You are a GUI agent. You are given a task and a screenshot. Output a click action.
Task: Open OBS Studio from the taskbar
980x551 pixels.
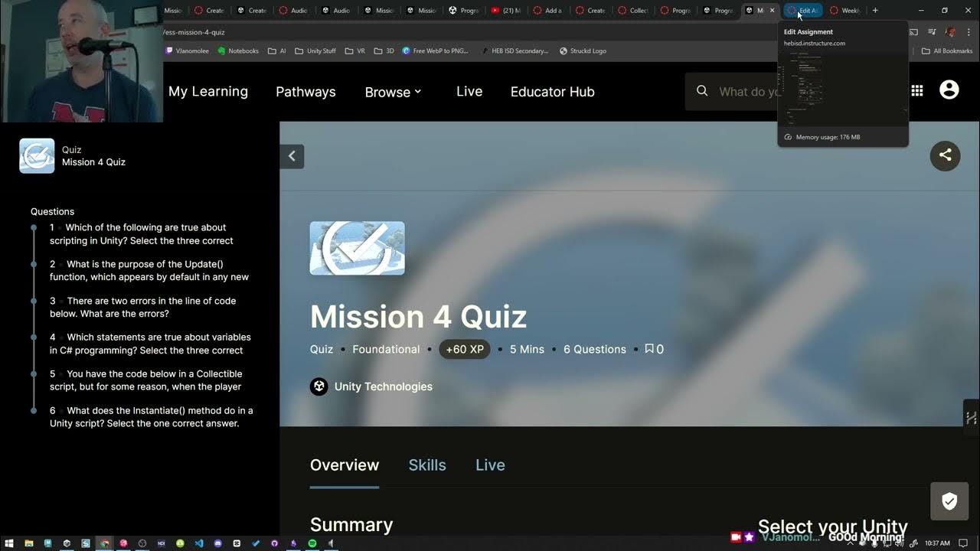click(x=142, y=543)
